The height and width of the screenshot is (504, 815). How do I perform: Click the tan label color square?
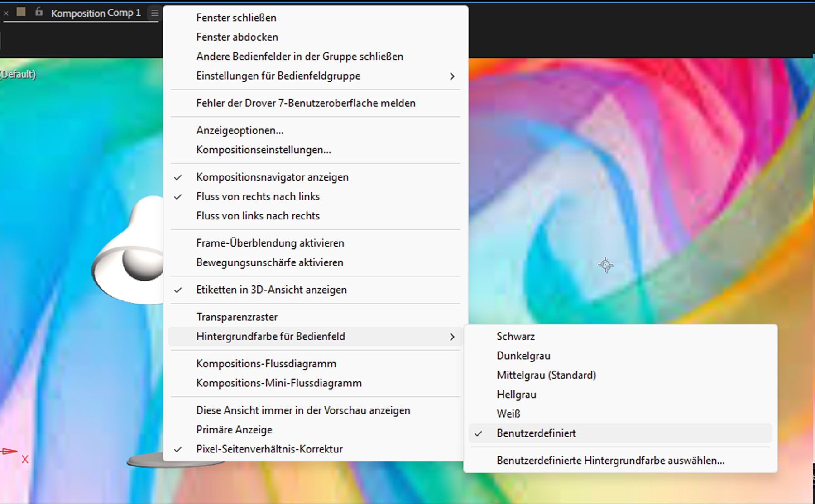(x=21, y=12)
